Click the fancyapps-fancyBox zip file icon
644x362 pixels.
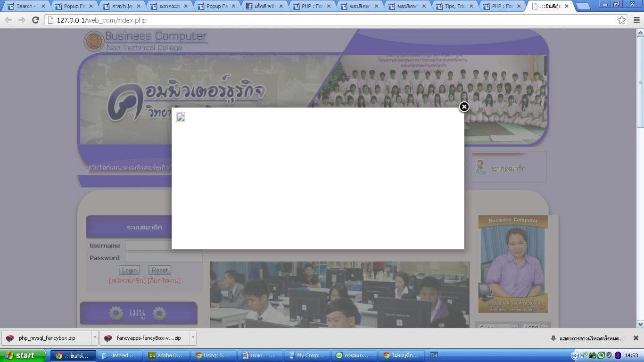tap(108, 338)
